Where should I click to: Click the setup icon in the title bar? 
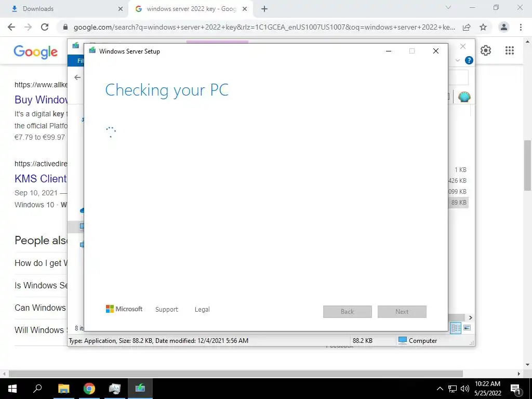92,50
